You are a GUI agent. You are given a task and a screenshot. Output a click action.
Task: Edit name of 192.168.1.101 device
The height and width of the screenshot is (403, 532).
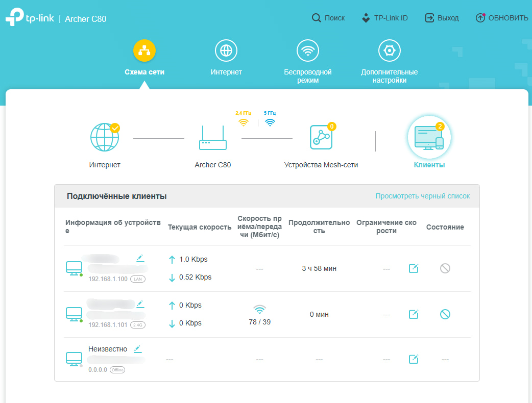(x=140, y=305)
